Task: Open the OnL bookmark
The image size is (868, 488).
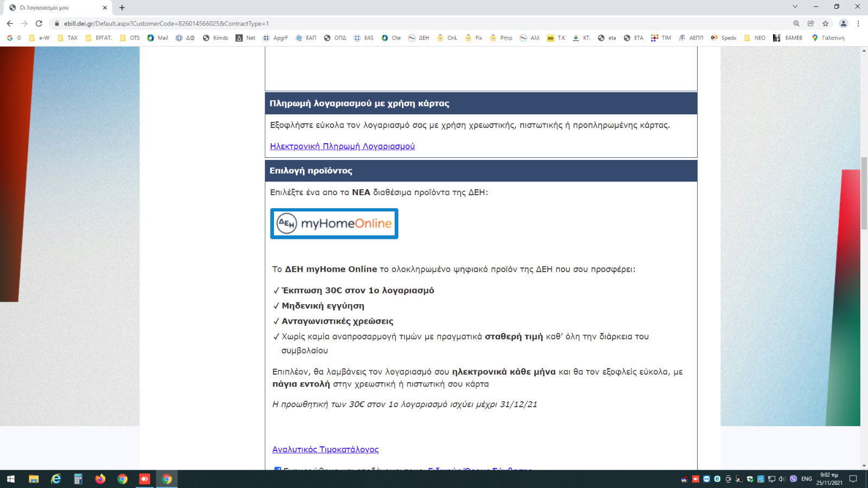Action: (448, 38)
